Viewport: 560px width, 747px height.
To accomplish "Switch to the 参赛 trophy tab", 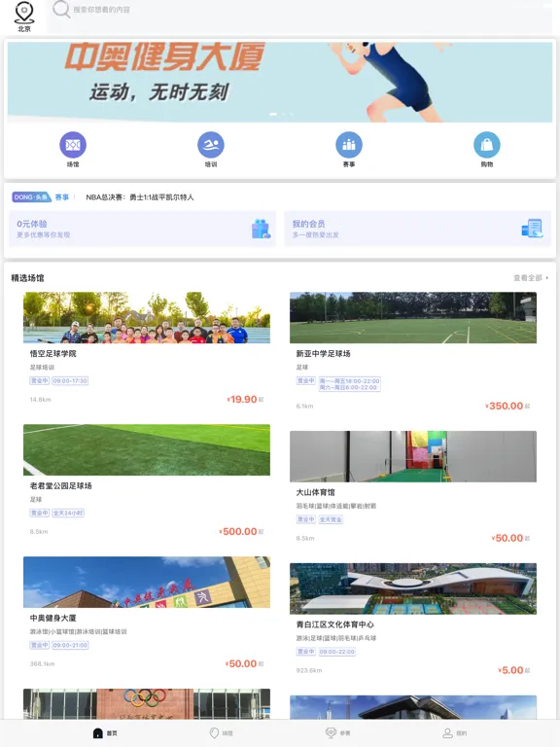I will click(x=337, y=733).
